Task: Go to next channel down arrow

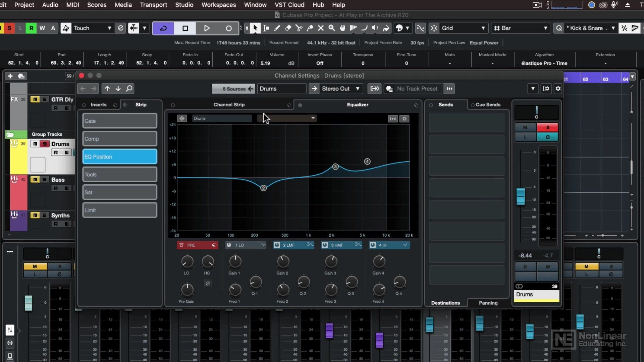Action: (x=118, y=88)
